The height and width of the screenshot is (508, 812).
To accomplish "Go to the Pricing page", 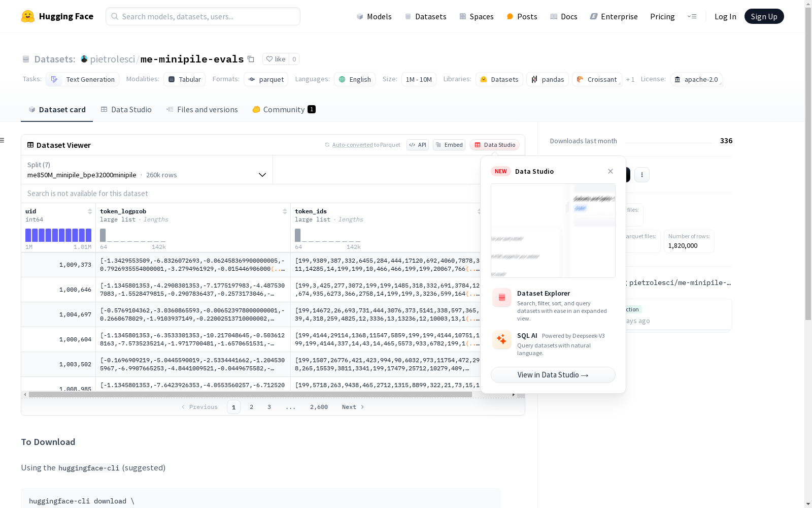I will click(662, 16).
